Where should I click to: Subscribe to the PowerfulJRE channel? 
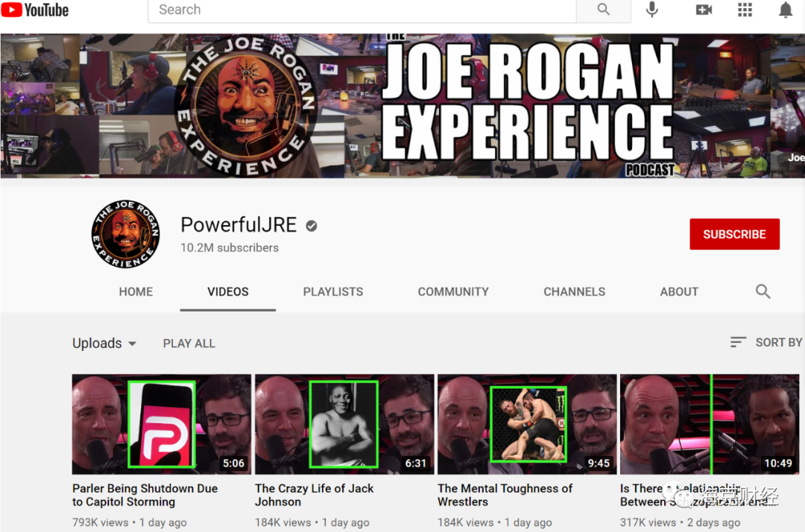pyautogui.click(x=734, y=234)
